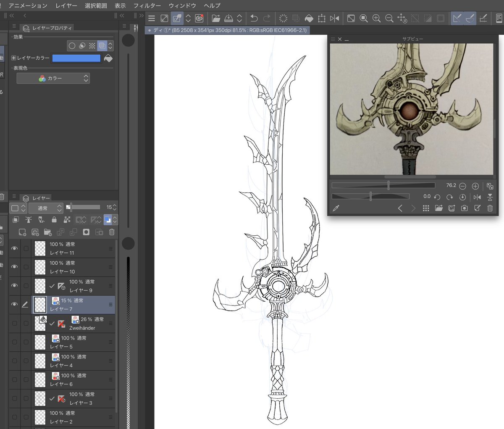The height and width of the screenshot is (429, 504).
Task: Open a file with the command bar folder icon
Action: click(216, 18)
